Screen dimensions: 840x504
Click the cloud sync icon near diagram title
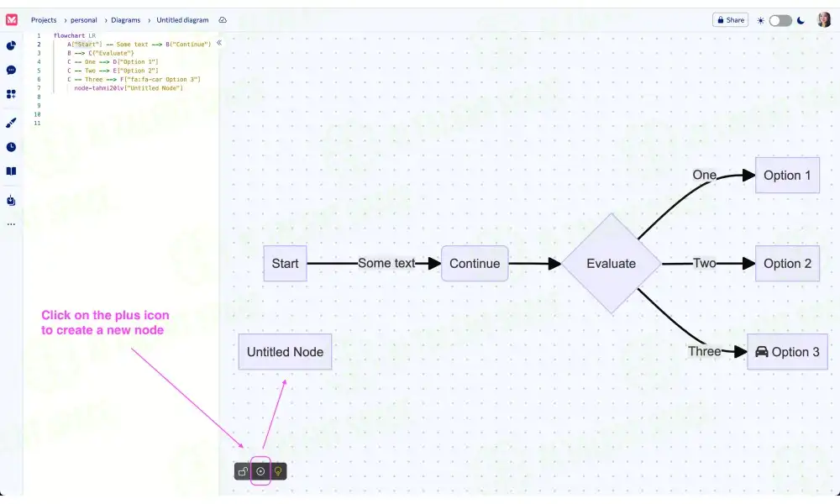click(222, 19)
